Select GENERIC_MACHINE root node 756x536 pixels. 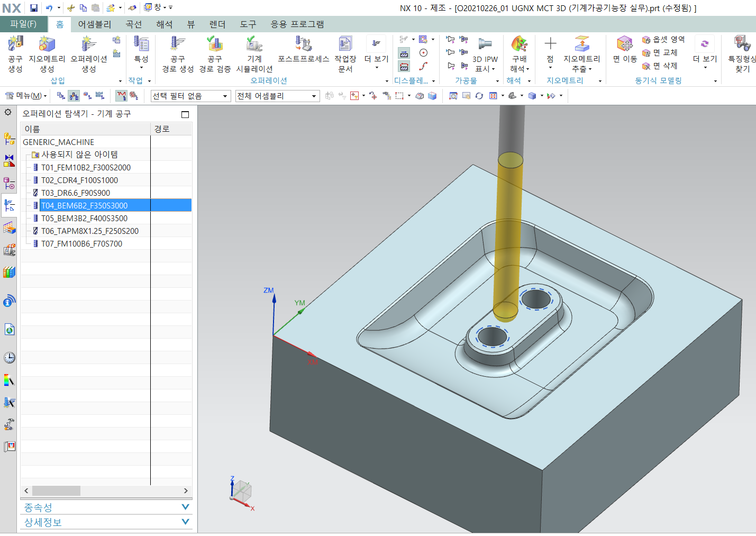pos(58,142)
